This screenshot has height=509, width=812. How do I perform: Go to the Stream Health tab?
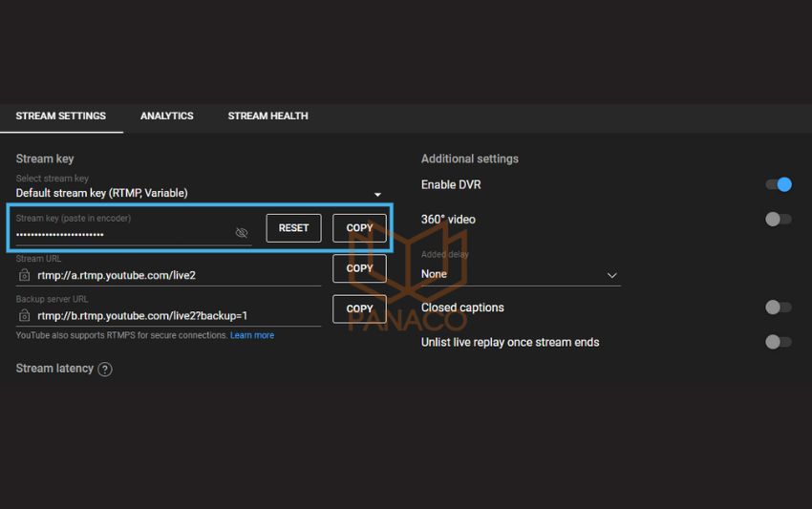267,116
